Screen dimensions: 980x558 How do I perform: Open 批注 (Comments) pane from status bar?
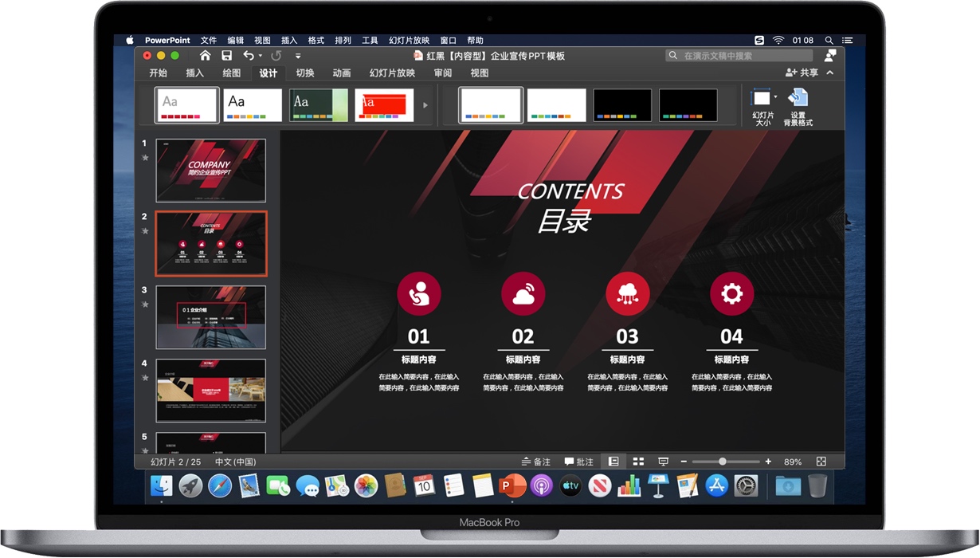pos(578,461)
